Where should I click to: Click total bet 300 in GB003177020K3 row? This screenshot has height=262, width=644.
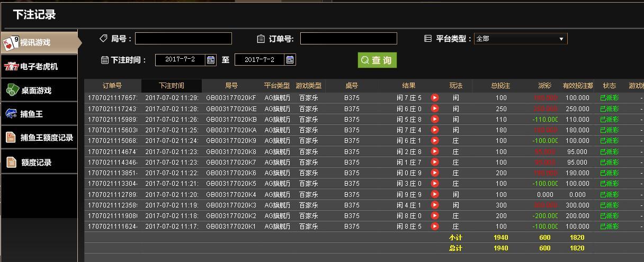click(x=501, y=205)
